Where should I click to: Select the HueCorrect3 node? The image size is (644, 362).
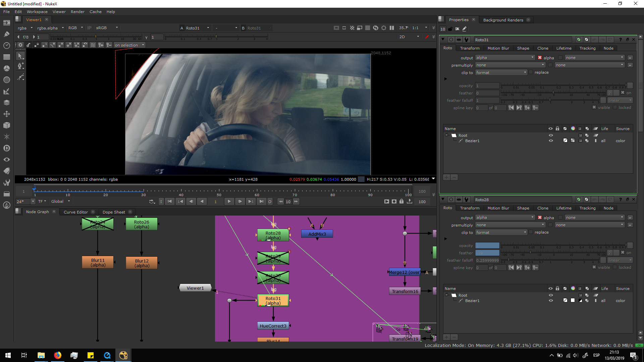[x=273, y=326]
